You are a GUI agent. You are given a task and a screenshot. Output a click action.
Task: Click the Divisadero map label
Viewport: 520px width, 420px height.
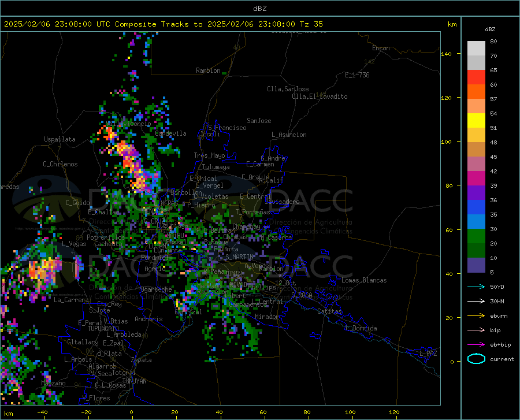[x=282, y=202]
